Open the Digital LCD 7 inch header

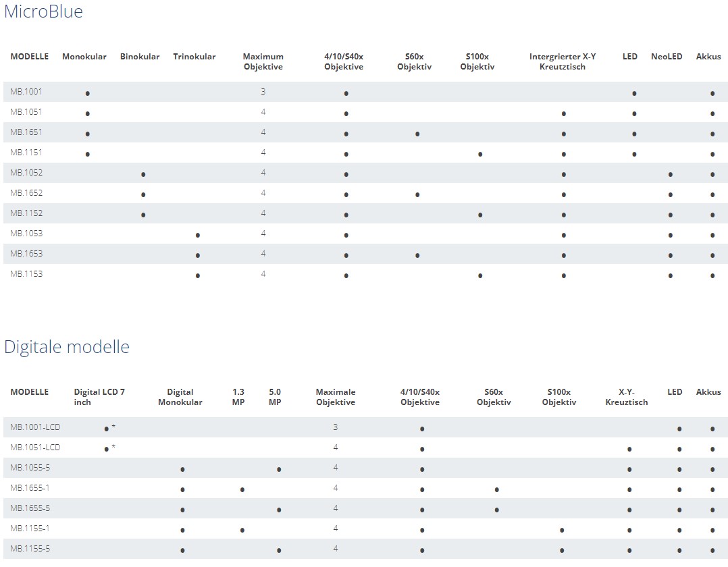[x=99, y=397]
